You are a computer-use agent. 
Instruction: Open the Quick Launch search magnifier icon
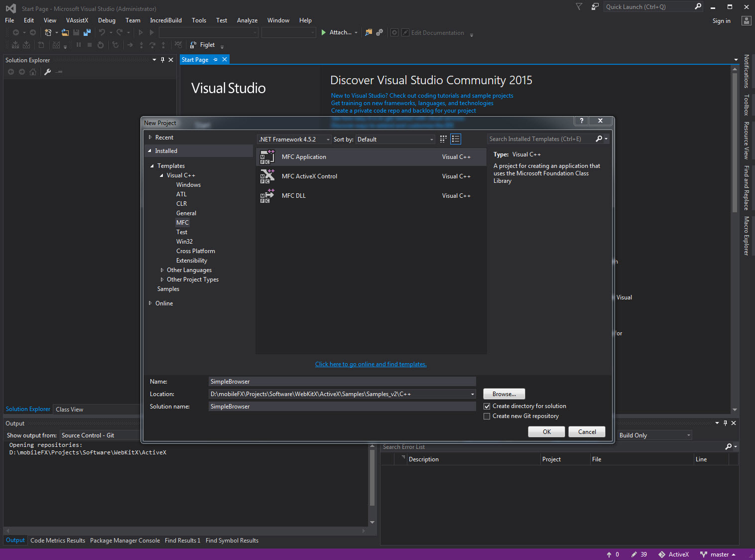click(x=698, y=6)
